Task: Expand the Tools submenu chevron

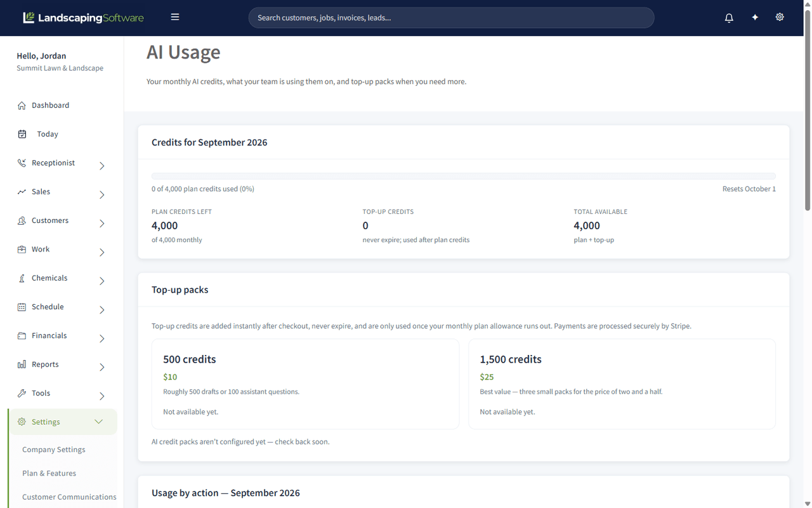Action: pos(102,396)
